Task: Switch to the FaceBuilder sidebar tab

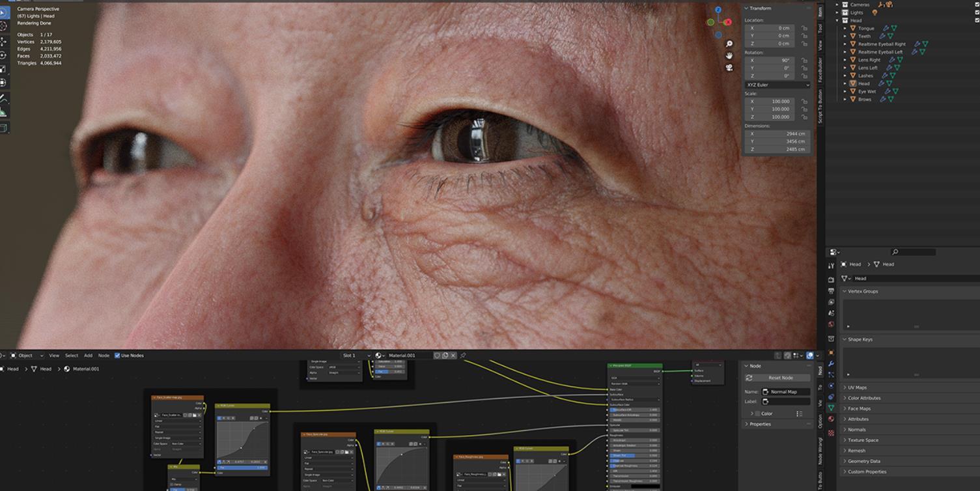Action: 820,69
